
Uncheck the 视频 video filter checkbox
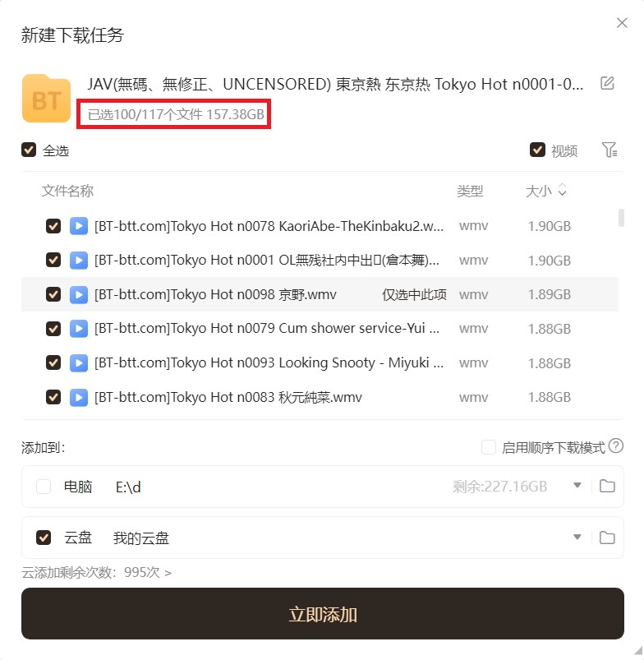[x=537, y=150]
